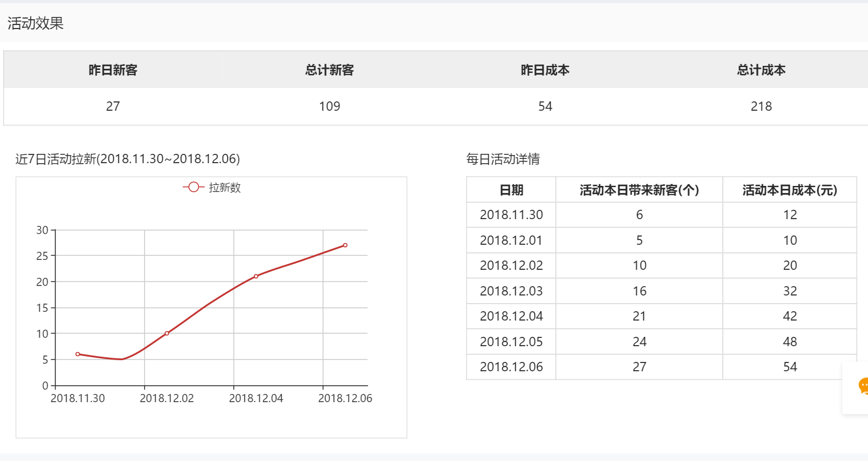
Task: Click new-customer count 16 in 2018.12.03 row
Action: click(639, 291)
